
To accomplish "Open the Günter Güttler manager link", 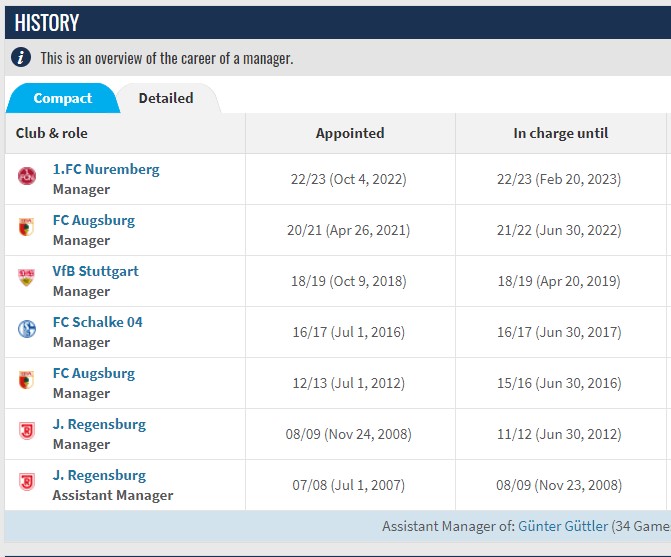I will point(563,526).
